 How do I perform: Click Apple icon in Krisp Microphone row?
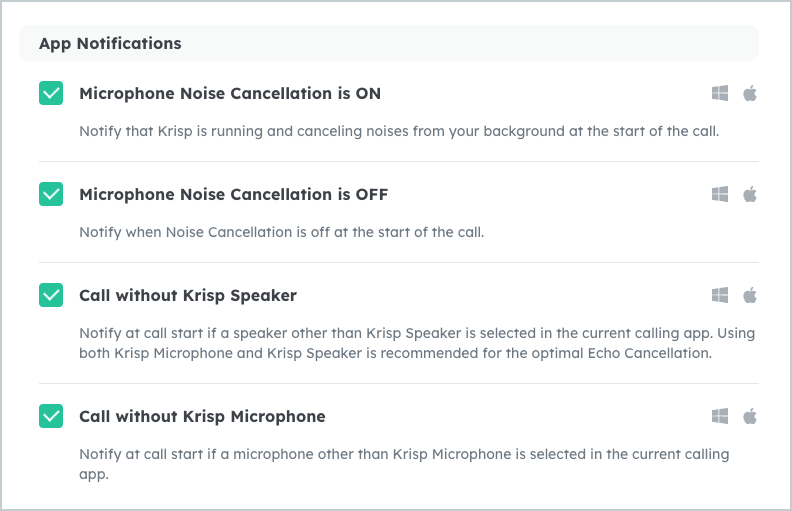(x=750, y=417)
